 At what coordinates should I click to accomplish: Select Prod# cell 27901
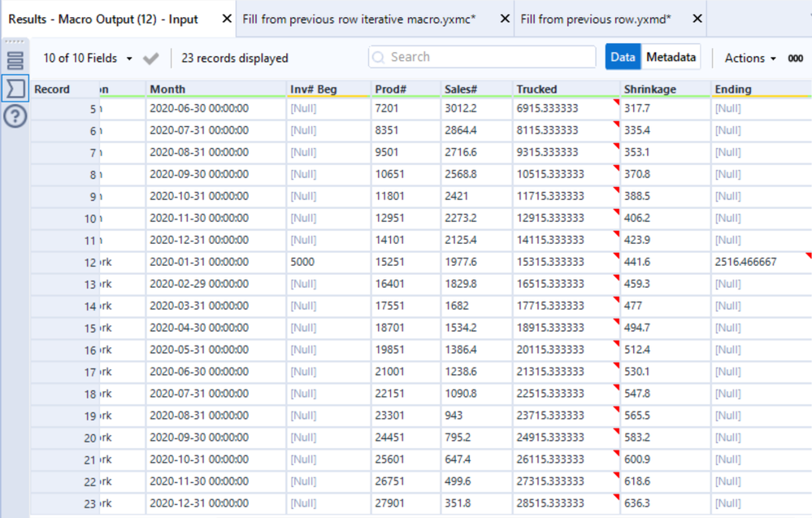[406, 503]
